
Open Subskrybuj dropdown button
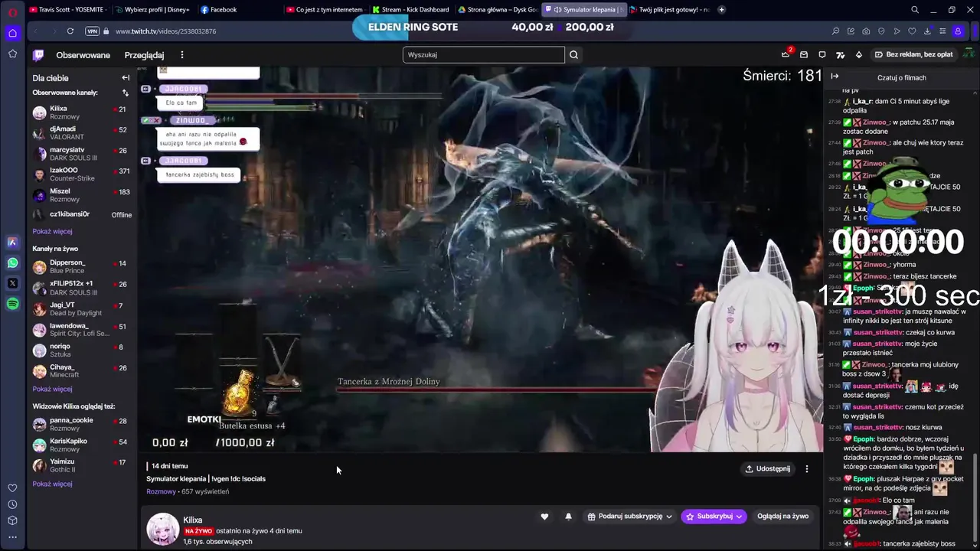point(714,517)
